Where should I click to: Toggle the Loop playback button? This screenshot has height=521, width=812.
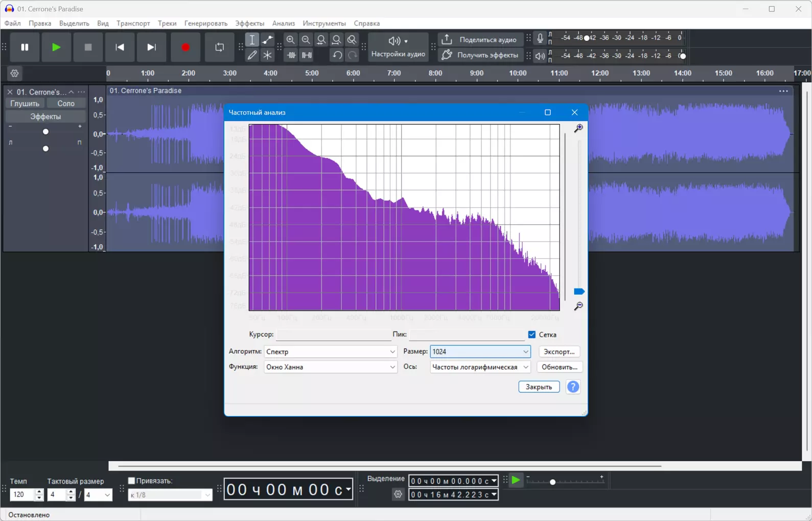pos(220,47)
